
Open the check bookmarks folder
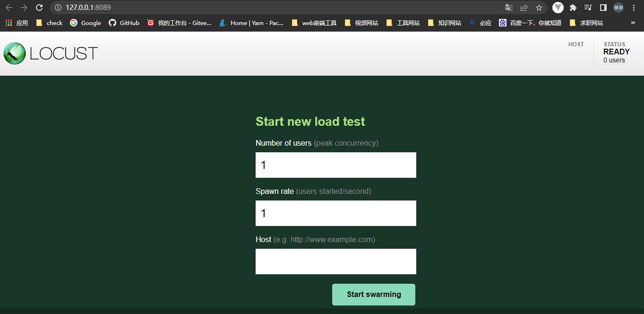(49, 23)
